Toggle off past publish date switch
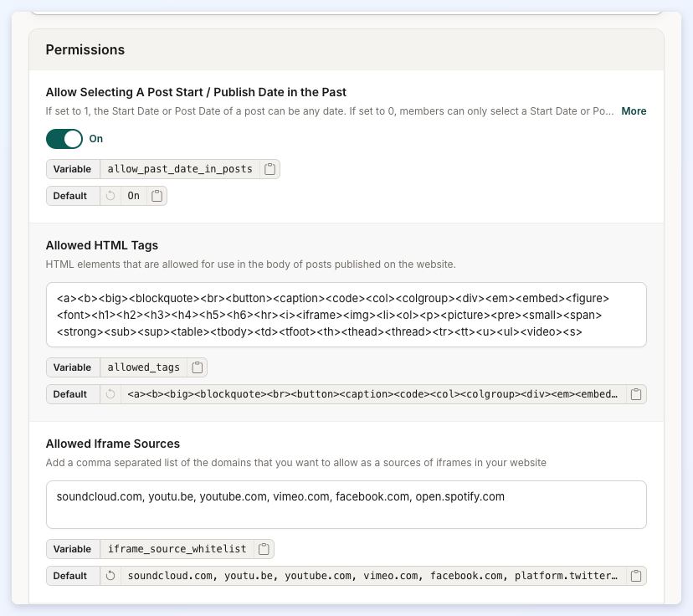 click(64, 139)
